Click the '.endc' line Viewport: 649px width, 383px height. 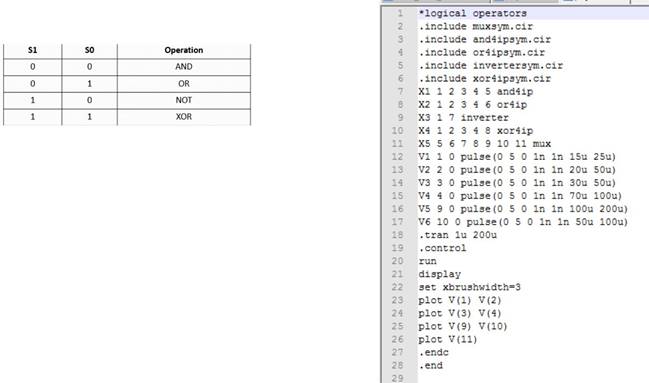433,352
